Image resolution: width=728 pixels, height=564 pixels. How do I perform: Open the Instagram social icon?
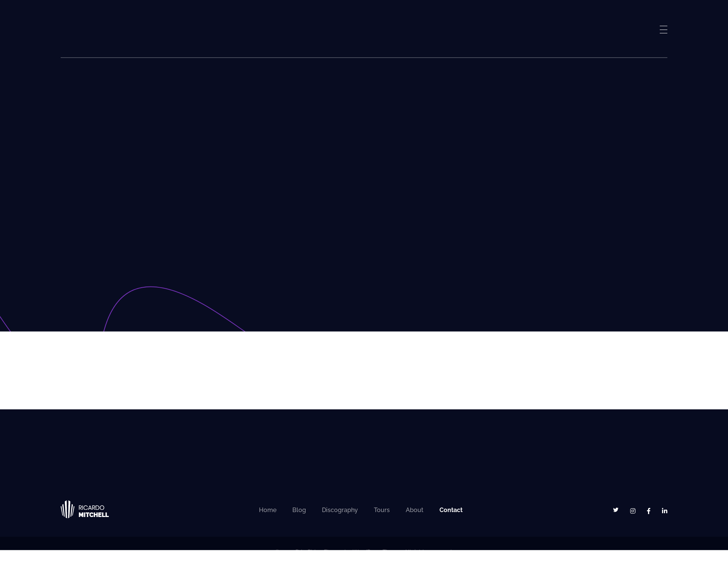pos(632,511)
